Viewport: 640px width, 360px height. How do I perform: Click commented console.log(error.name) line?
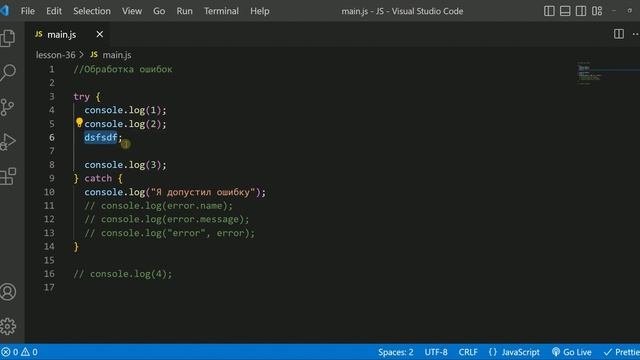point(158,206)
